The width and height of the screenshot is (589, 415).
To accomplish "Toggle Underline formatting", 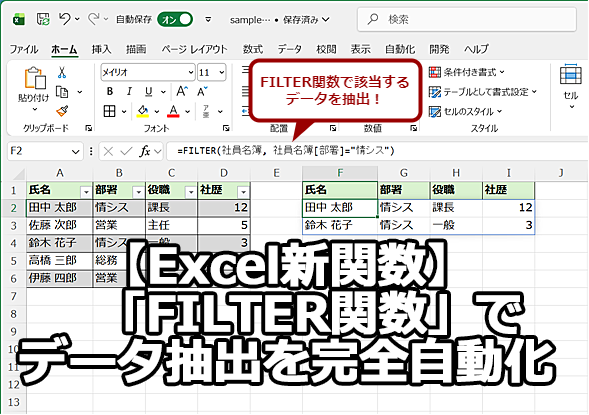I will [x=149, y=91].
